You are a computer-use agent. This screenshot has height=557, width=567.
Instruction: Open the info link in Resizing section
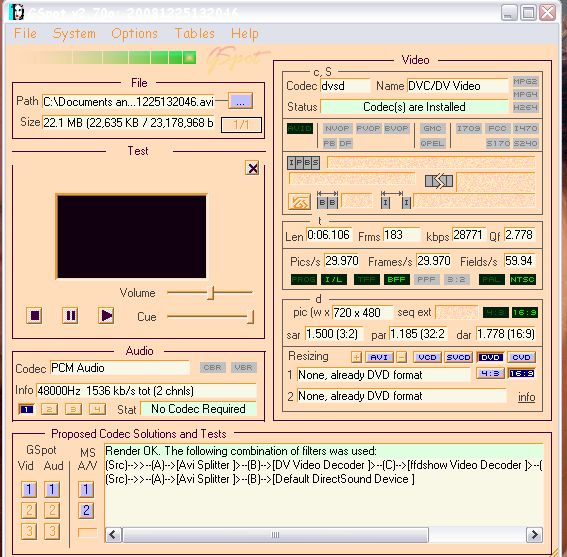(526, 397)
